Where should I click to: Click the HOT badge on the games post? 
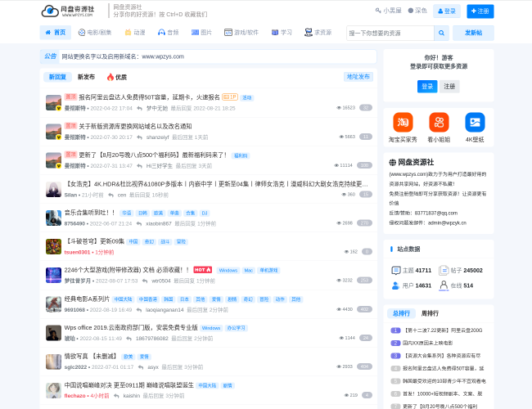(202, 270)
